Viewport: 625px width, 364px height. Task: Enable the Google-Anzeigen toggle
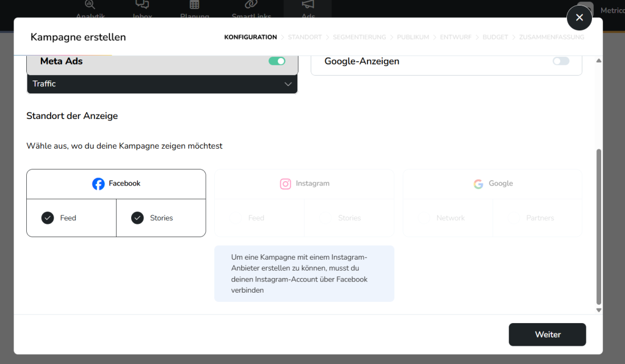click(561, 61)
